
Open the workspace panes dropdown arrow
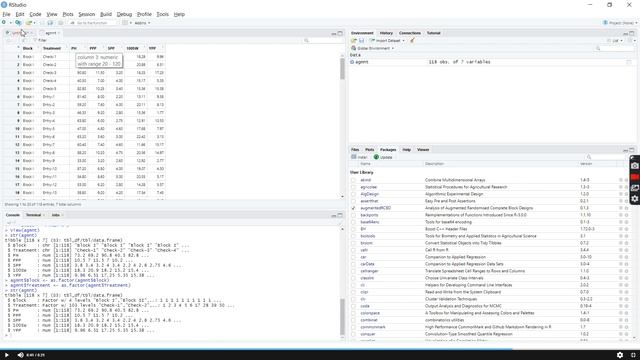(131, 23)
